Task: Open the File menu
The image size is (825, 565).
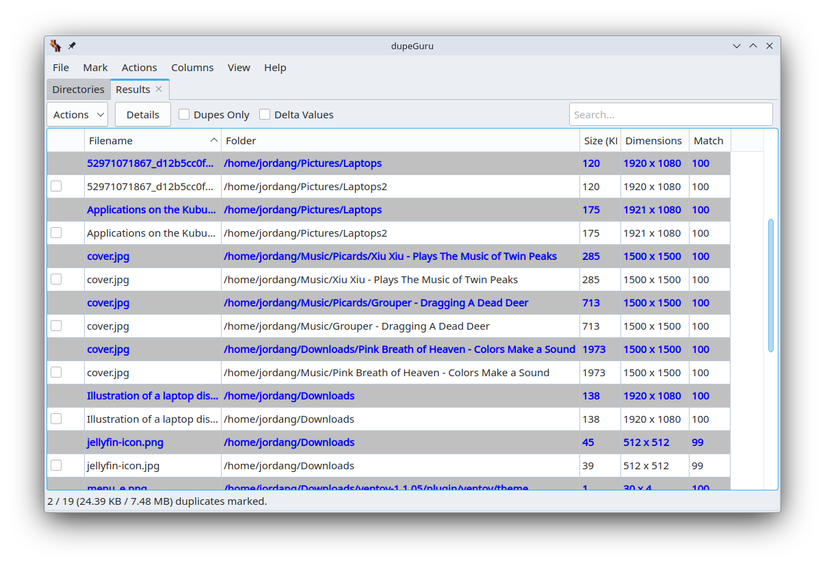Action: [x=61, y=67]
